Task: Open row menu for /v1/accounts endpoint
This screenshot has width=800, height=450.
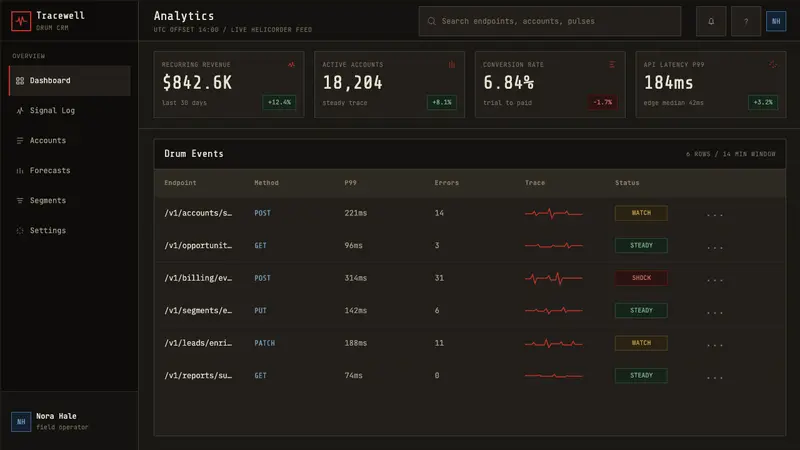Action: click(714, 214)
